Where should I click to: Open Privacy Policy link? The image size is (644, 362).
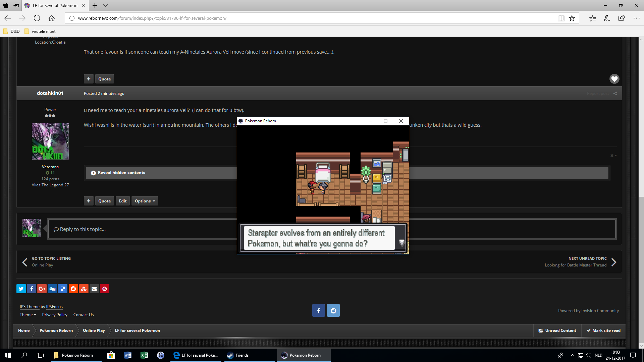pyautogui.click(x=55, y=315)
